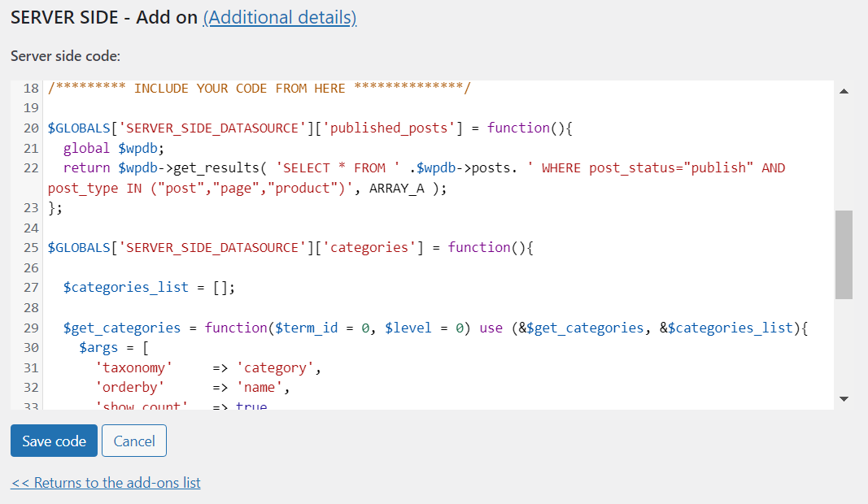Click line number 20 in the gutter
Screen dimensions: 868x504
[31, 128]
